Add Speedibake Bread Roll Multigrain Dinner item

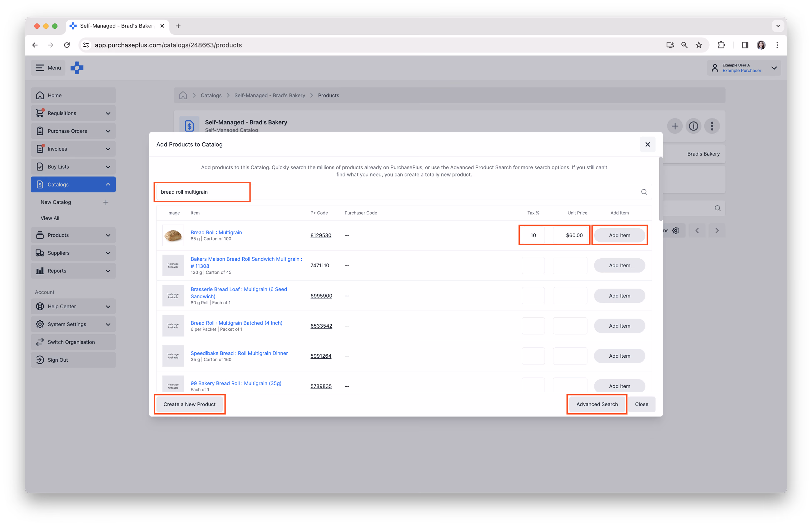pos(619,356)
